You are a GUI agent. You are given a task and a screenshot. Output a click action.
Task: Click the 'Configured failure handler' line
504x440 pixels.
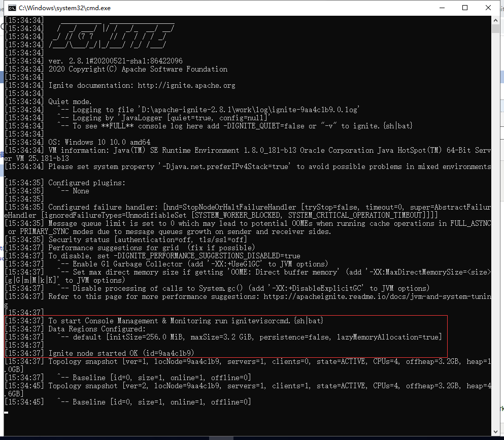tap(248, 211)
